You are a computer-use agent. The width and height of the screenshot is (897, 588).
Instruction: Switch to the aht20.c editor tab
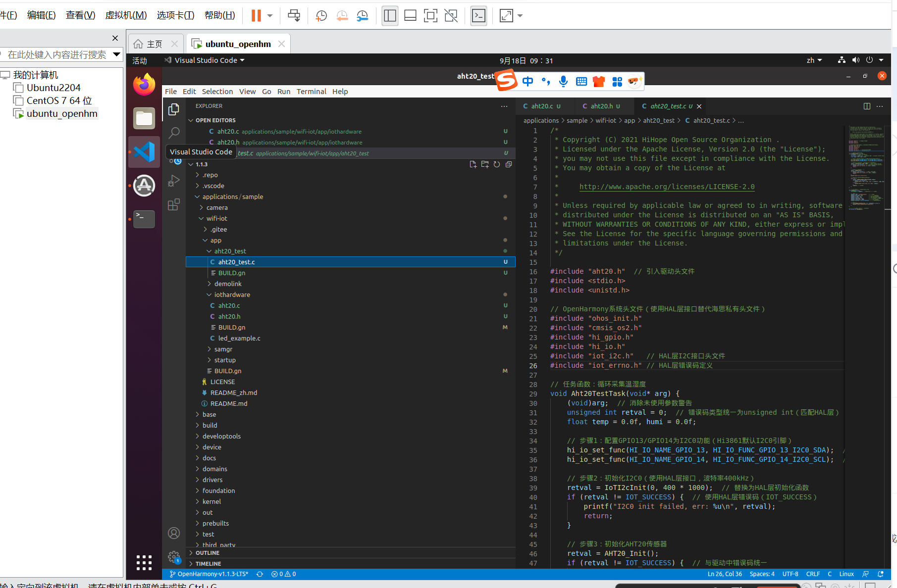tap(542, 106)
